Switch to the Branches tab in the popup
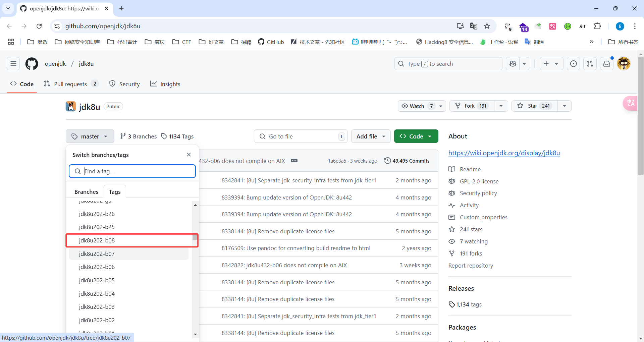Viewport: 644px width, 342px height. pos(86,192)
